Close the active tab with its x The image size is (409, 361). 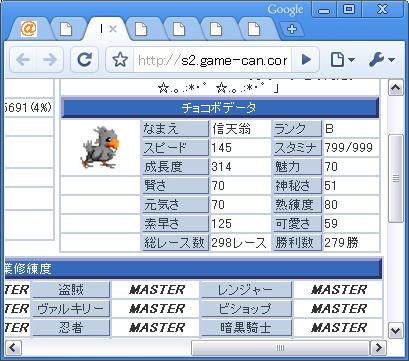click(113, 29)
